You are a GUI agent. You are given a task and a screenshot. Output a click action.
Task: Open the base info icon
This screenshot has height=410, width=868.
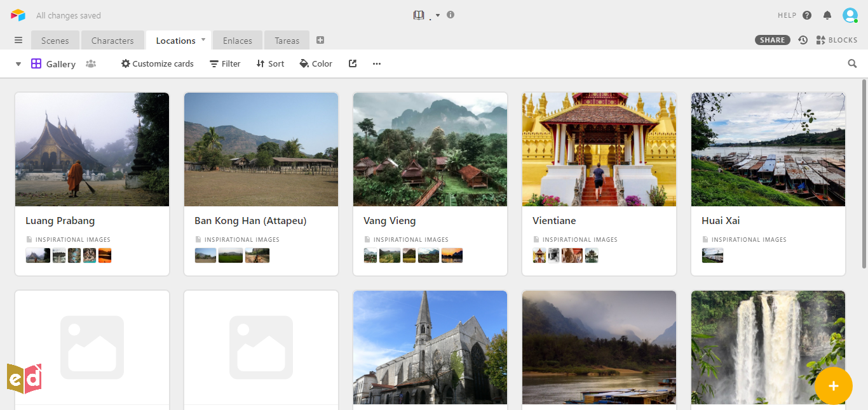451,15
